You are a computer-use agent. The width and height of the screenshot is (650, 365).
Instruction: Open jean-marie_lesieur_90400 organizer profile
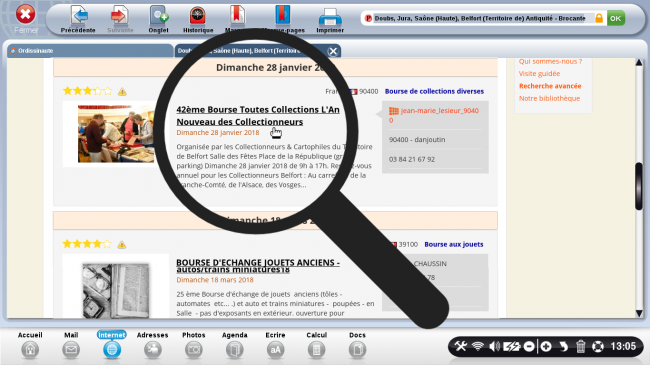coord(434,115)
